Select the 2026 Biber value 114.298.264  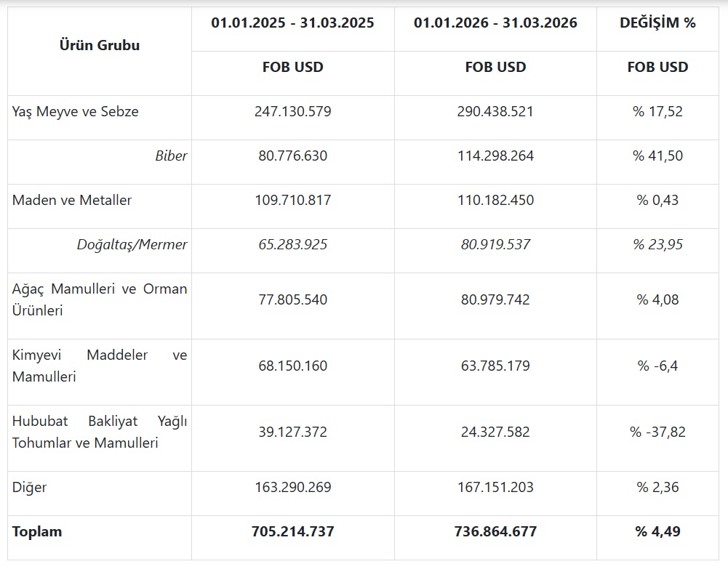coord(495,156)
